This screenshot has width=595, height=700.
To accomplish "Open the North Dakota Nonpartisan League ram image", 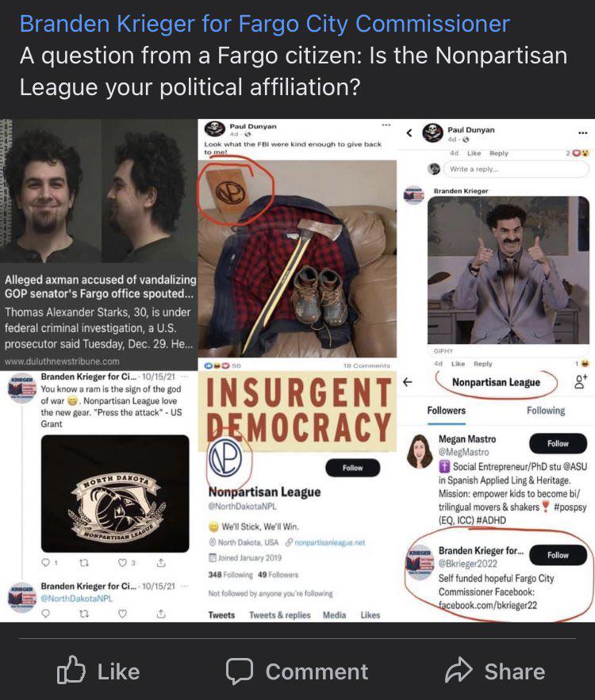I will tap(115, 493).
